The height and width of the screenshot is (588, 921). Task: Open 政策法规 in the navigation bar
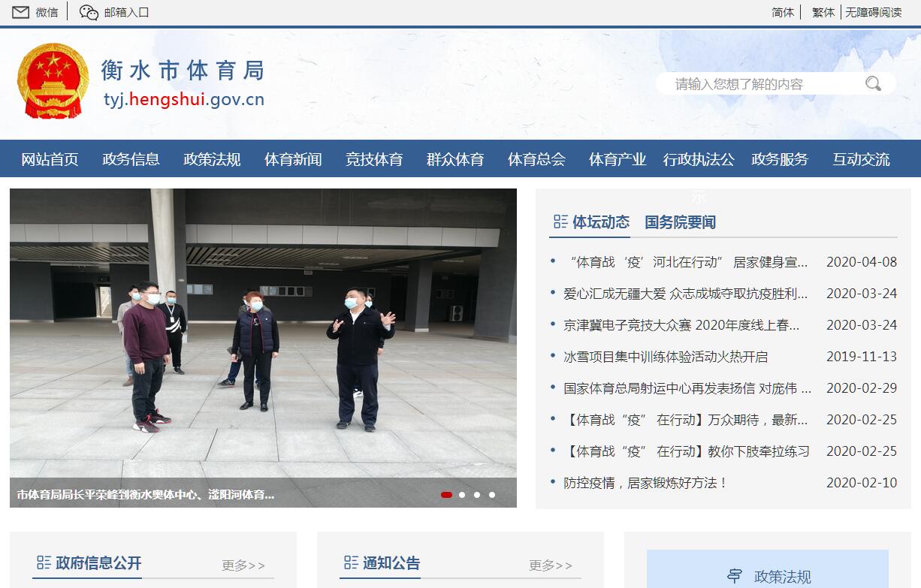tap(212, 159)
